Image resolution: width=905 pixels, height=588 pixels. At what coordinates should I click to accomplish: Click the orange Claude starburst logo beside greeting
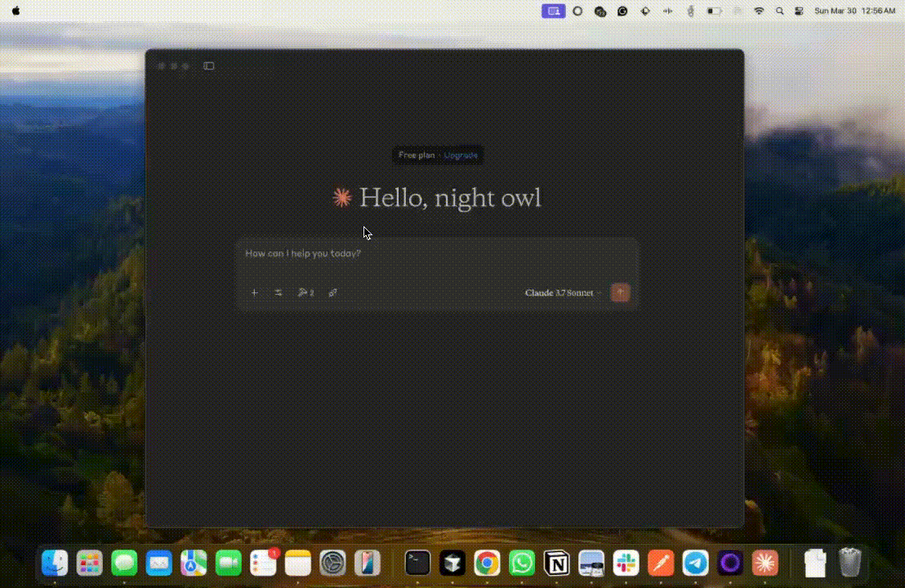342,198
